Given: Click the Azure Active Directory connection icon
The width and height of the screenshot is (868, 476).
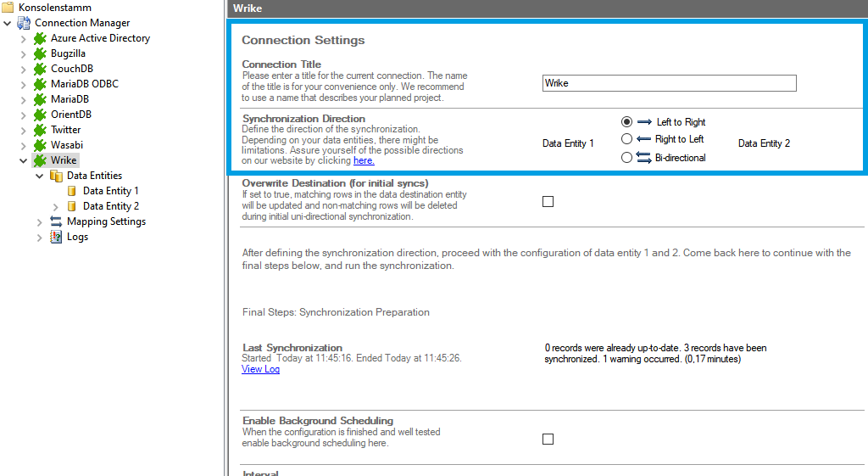Looking at the screenshot, I should click(x=40, y=38).
